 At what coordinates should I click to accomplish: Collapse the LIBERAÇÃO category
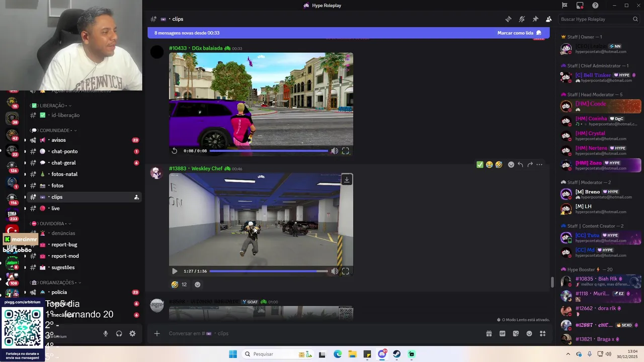[x=51, y=106]
